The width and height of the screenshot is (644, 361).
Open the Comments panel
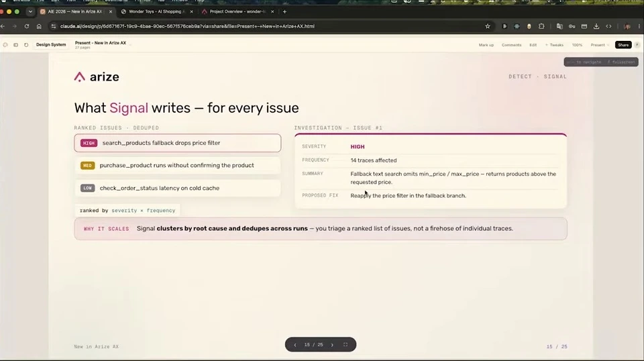coord(511,45)
